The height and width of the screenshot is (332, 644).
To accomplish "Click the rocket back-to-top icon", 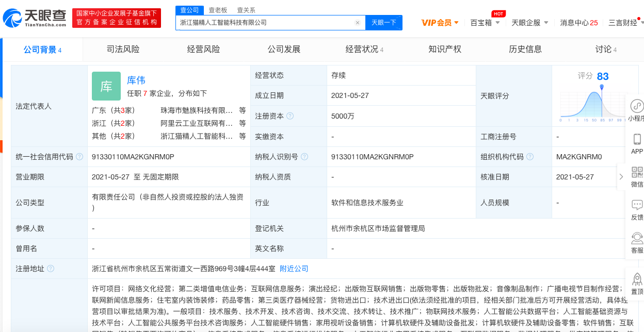I will (637, 279).
